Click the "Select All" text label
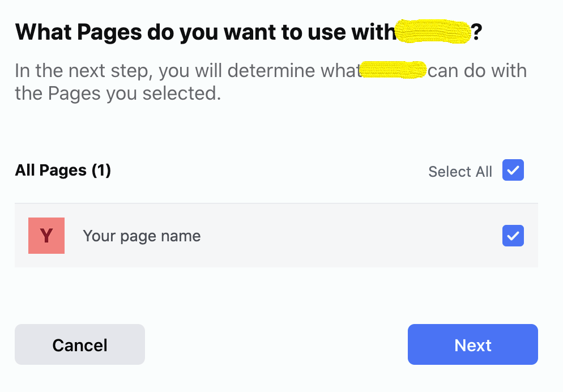 460,172
